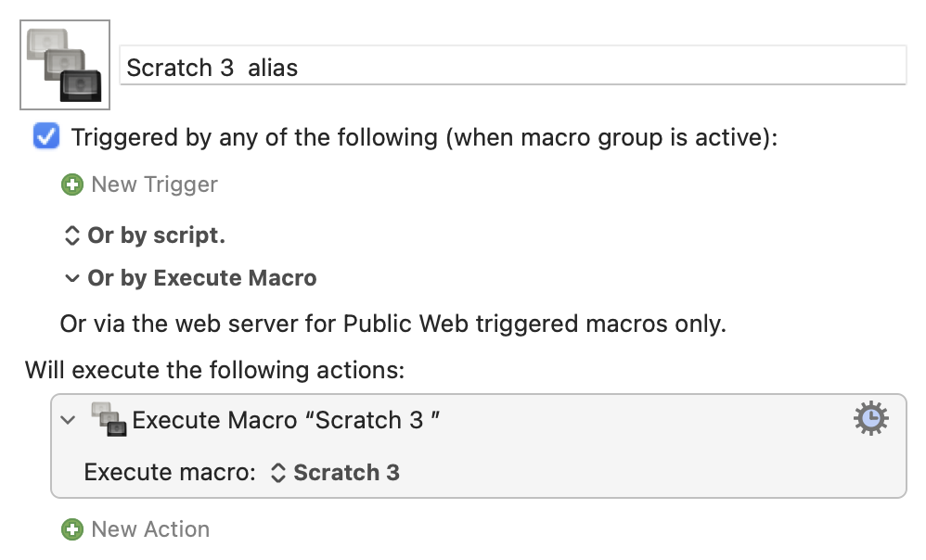Click the large macro icon thumbnail
Screen dimensions: 926x560
point(65,65)
